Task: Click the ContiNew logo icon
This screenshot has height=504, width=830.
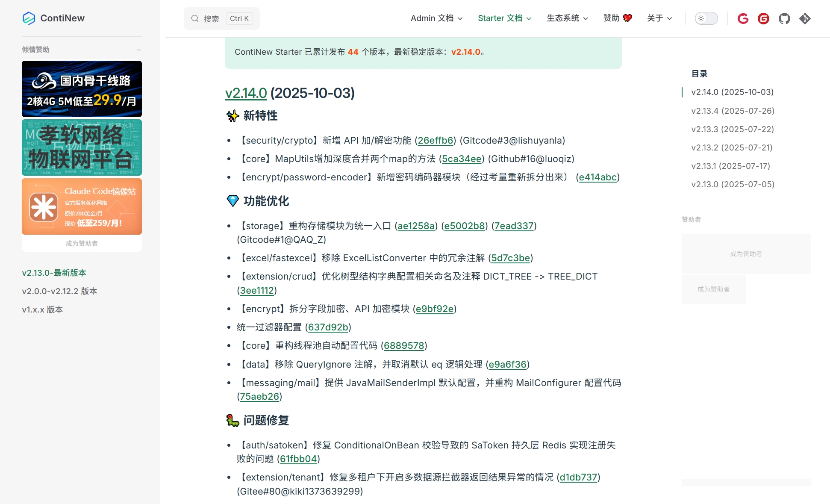Action: 29,18
